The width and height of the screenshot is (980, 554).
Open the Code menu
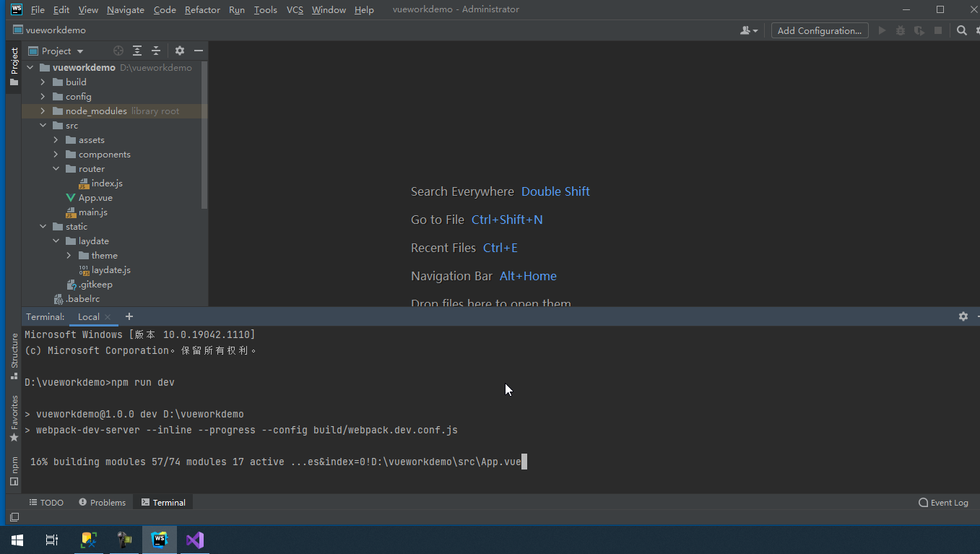tap(165, 9)
